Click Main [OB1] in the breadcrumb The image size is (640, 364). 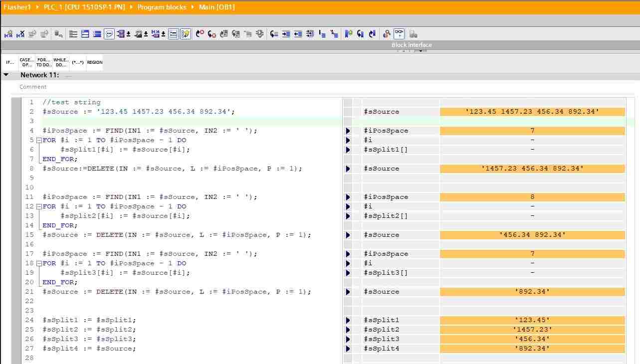coord(216,7)
